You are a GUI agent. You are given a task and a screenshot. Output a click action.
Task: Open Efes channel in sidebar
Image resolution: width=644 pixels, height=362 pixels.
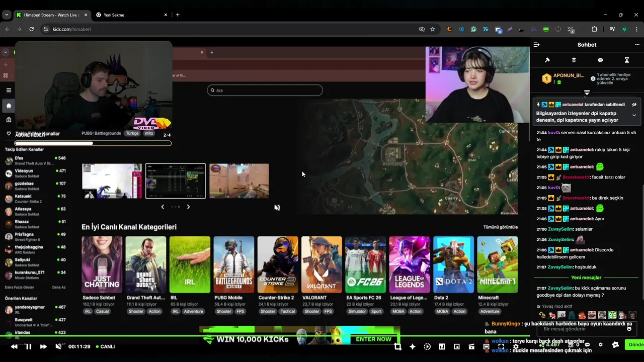pyautogui.click(x=34, y=160)
